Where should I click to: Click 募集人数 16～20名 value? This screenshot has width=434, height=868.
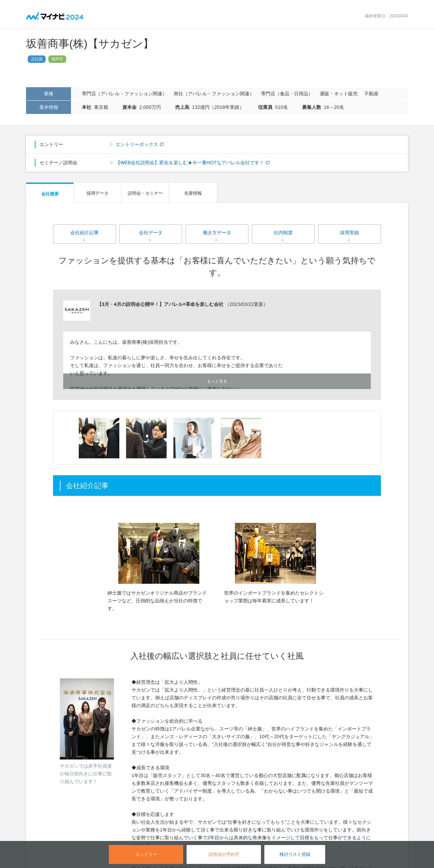[x=323, y=107]
